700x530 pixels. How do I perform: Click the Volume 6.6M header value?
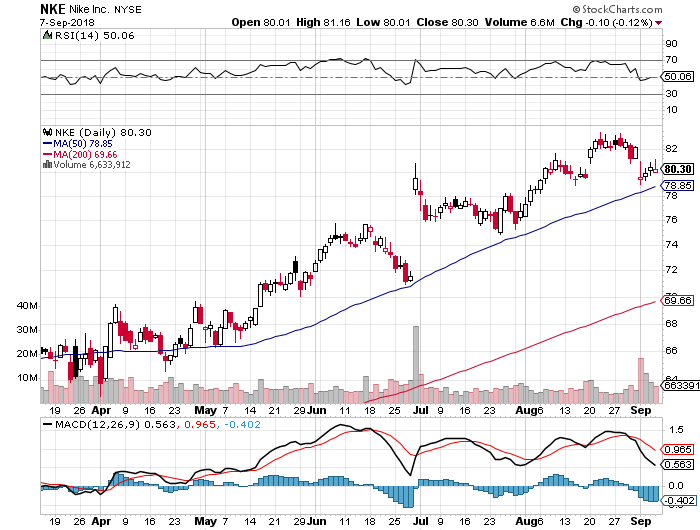(520, 22)
